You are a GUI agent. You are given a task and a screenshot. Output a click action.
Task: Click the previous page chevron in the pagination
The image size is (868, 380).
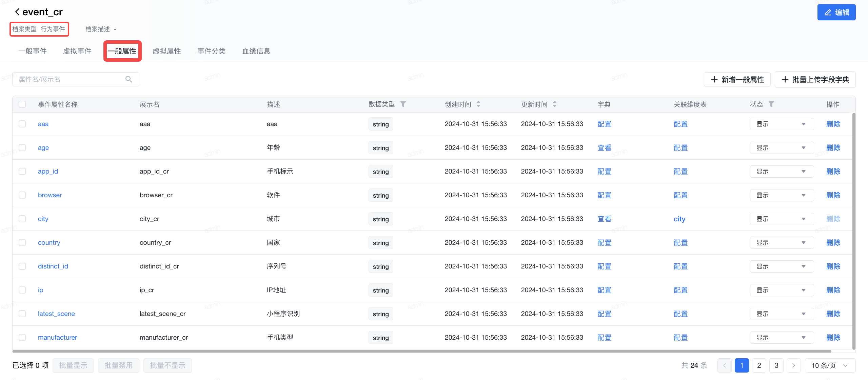(725, 365)
